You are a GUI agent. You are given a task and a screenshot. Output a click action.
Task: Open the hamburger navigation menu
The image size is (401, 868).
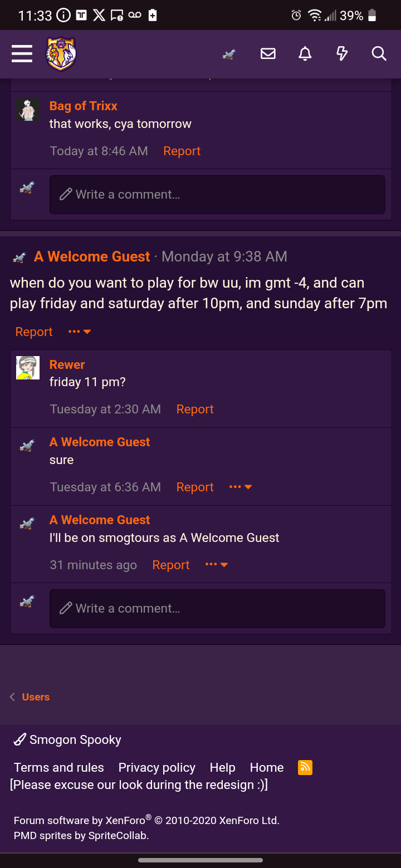[22, 54]
